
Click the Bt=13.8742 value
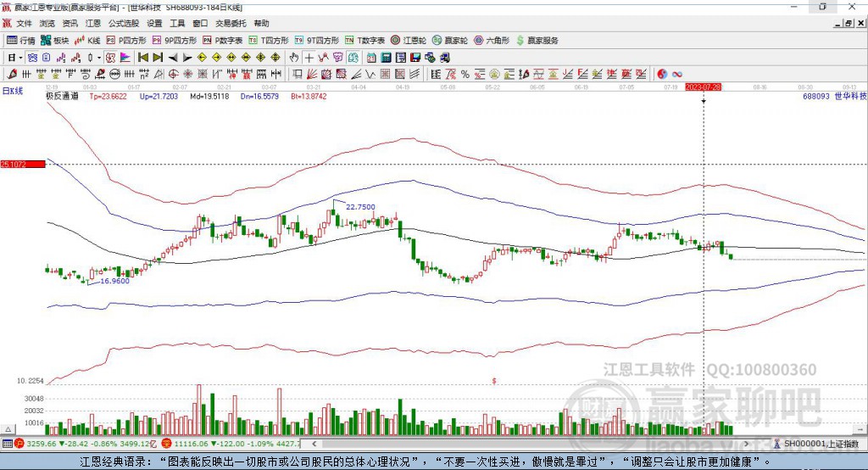tap(309, 96)
